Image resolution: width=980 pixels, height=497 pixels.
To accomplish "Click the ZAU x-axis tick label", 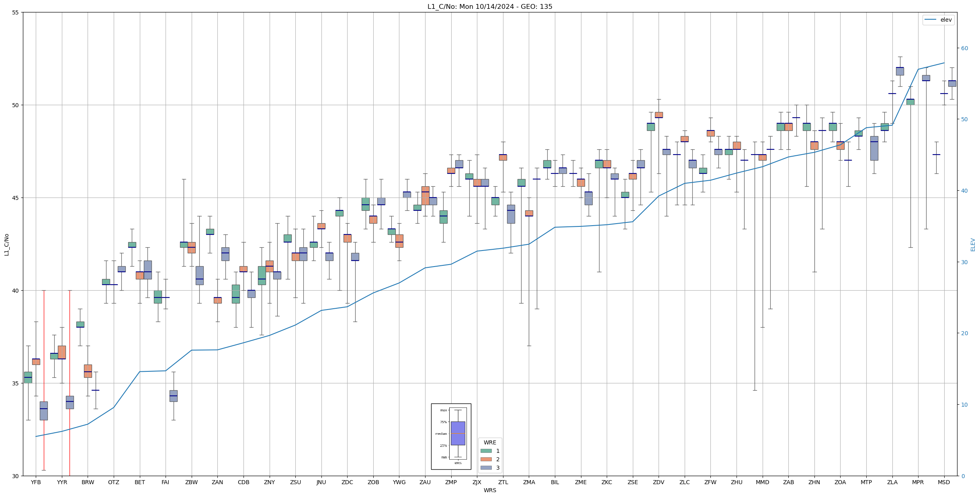I will point(425,482).
